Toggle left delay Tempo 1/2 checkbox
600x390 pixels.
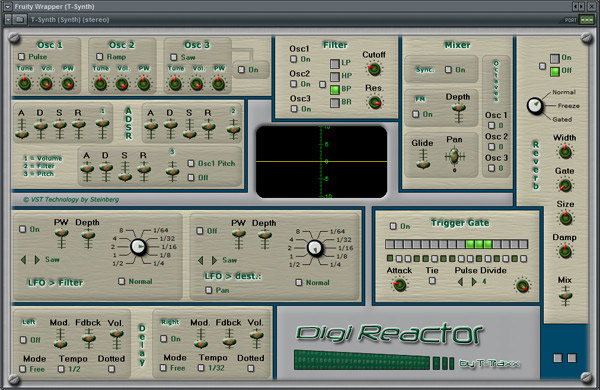coord(61,369)
